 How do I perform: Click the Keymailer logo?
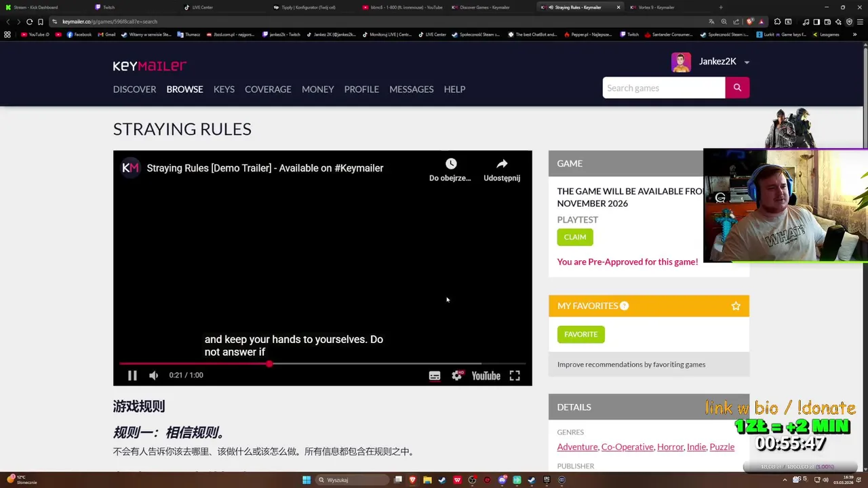coord(150,66)
